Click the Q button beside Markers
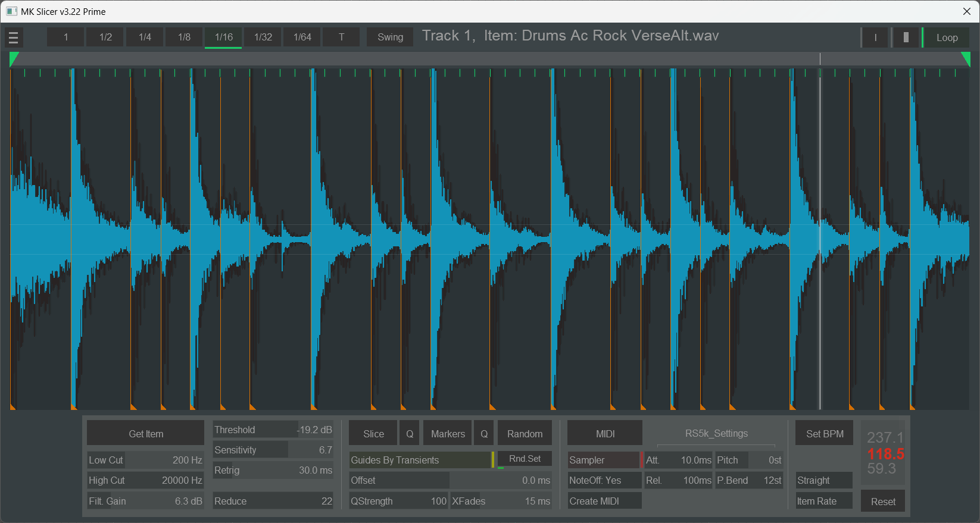Image resolution: width=980 pixels, height=523 pixels. click(x=484, y=434)
